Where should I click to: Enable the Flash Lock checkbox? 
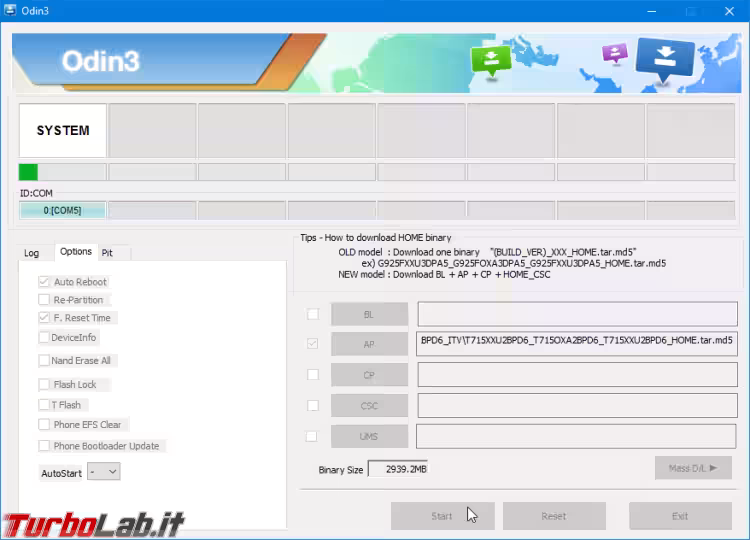click(x=44, y=384)
